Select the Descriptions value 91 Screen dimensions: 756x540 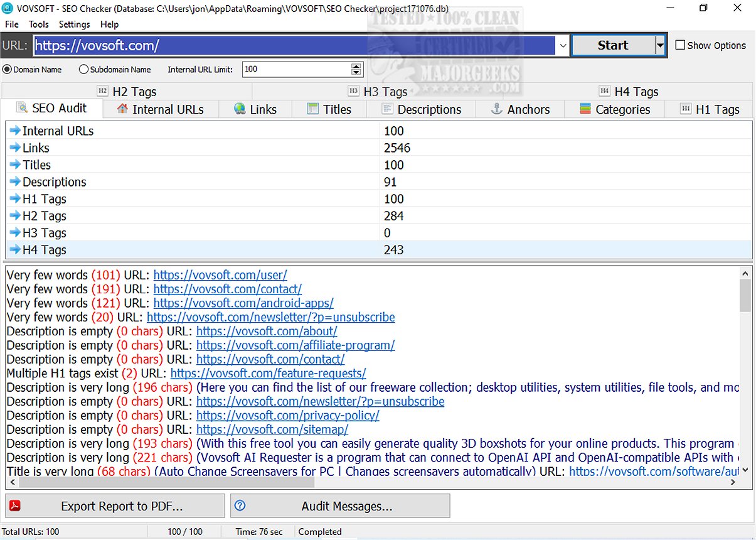coord(390,182)
